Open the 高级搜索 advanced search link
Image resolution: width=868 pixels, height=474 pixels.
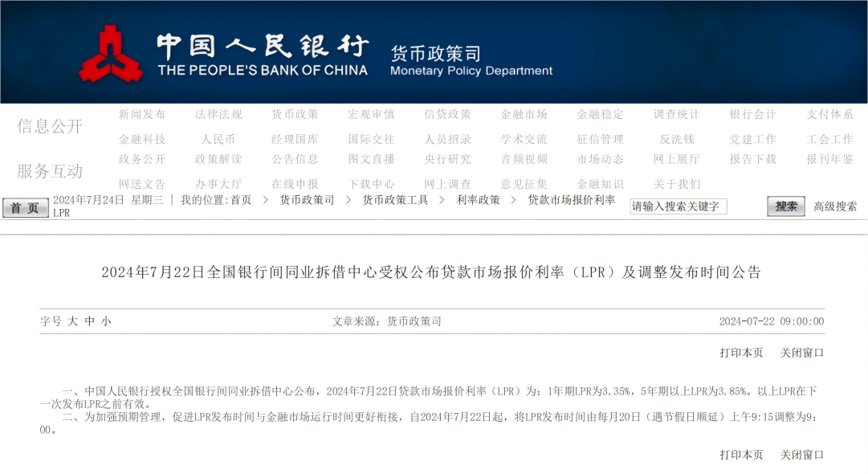[835, 206]
